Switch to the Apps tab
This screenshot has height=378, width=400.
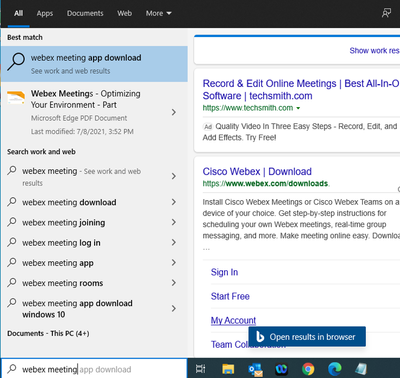coord(45,13)
